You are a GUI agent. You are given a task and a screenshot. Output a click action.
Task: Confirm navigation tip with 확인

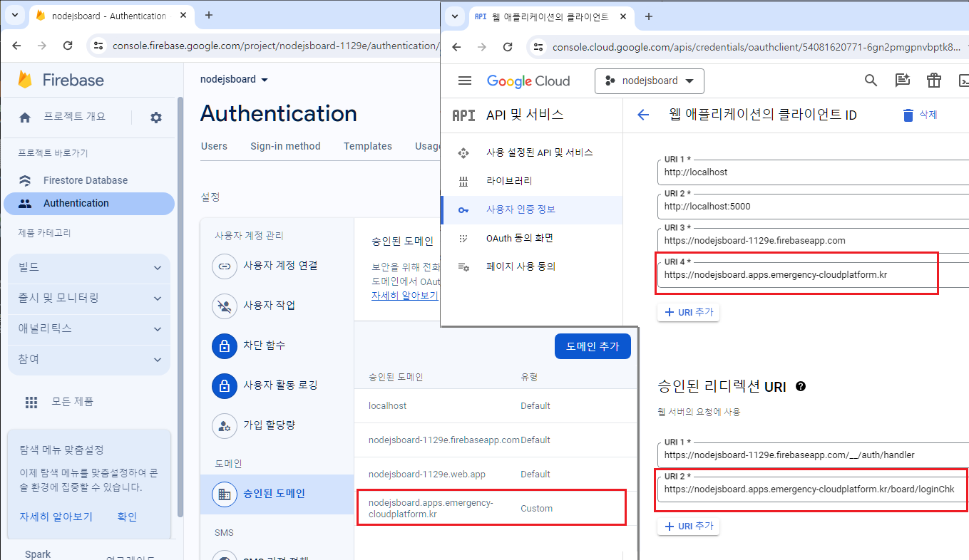tap(127, 517)
